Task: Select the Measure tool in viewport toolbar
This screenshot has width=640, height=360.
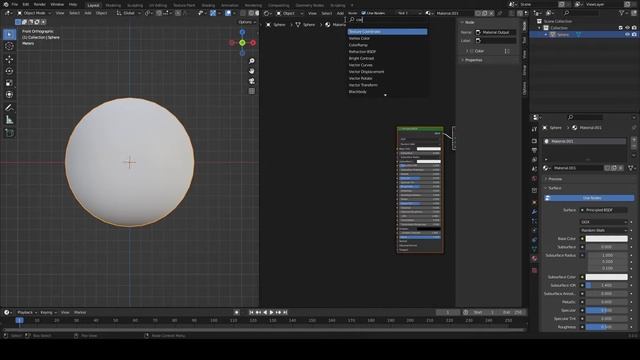Action: [9, 120]
